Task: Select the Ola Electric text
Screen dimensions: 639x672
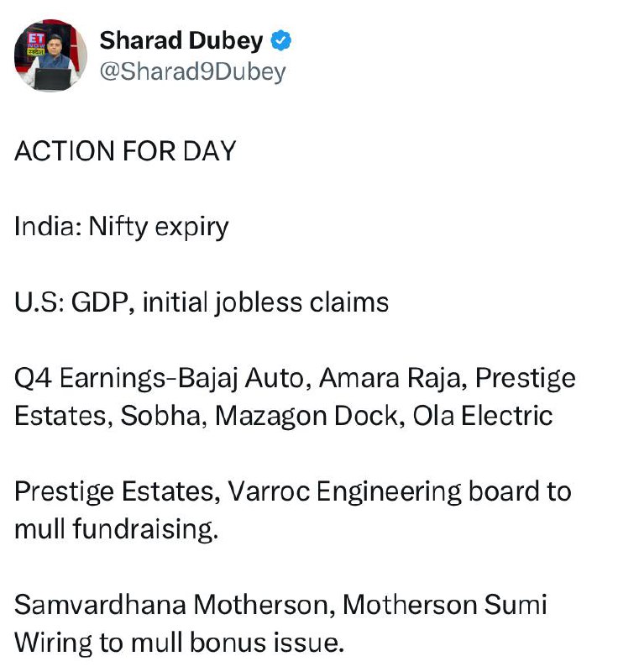Action: (482, 416)
